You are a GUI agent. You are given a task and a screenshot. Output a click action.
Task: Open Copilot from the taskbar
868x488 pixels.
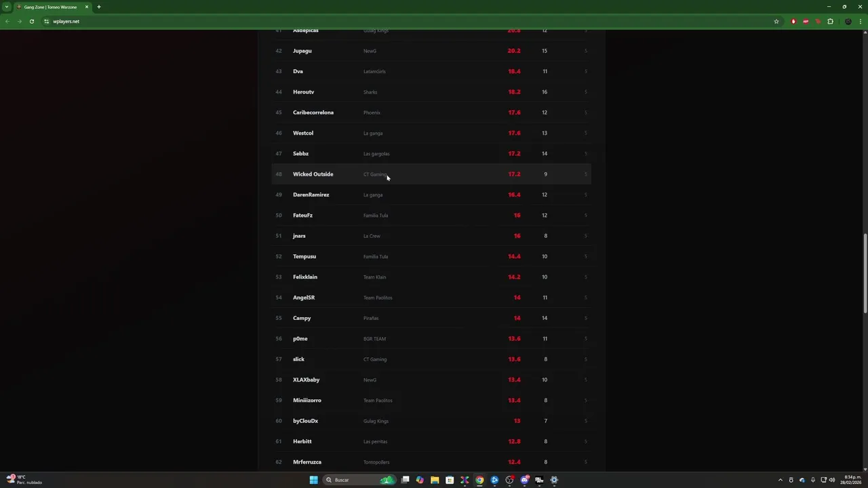(x=420, y=480)
